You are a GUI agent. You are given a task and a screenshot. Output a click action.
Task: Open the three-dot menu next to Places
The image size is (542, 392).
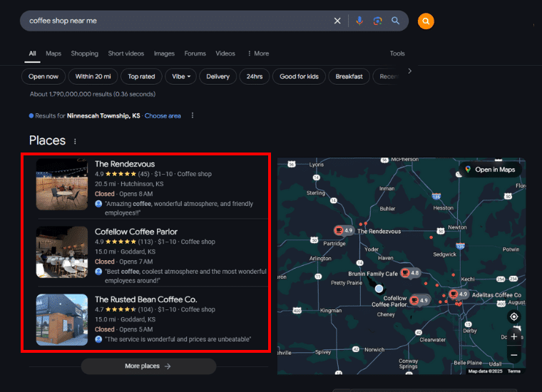(x=75, y=141)
